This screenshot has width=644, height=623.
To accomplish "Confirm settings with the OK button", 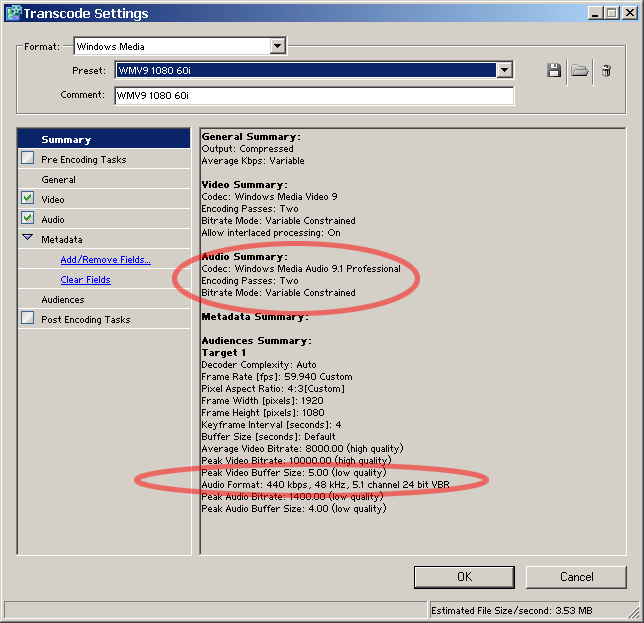I will pyautogui.click(x=464, y=577).
